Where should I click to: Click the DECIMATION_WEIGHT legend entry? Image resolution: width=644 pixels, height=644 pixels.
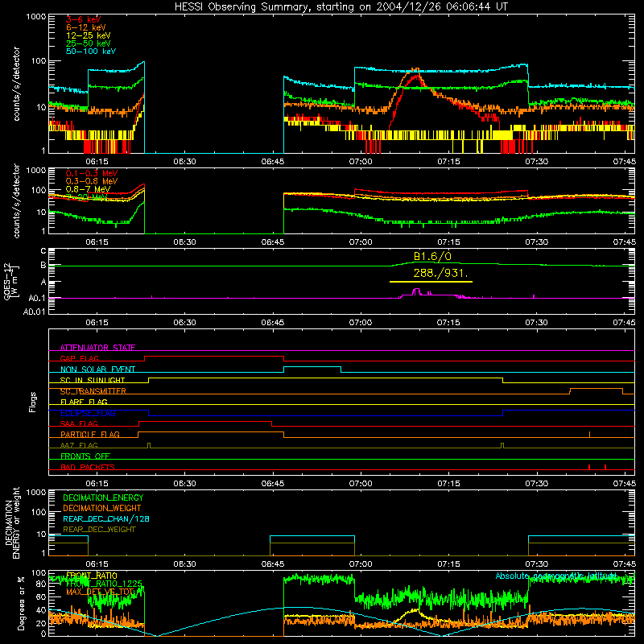[102, 508]
